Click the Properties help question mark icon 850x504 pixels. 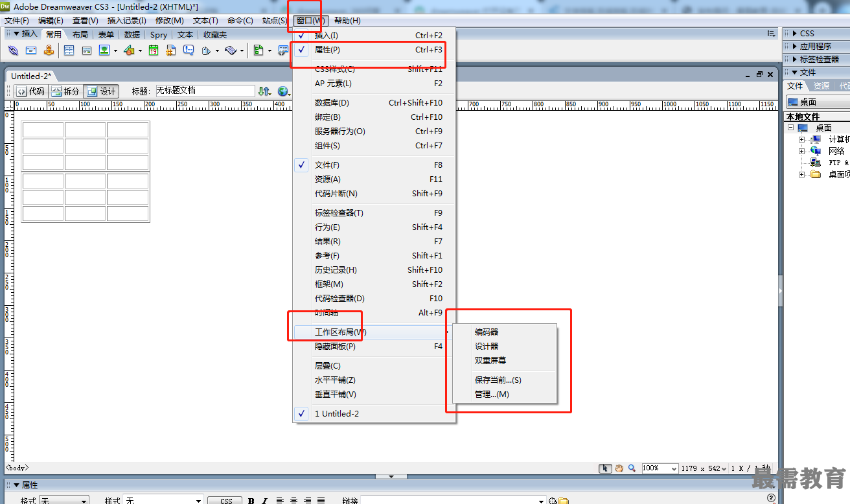771,498
